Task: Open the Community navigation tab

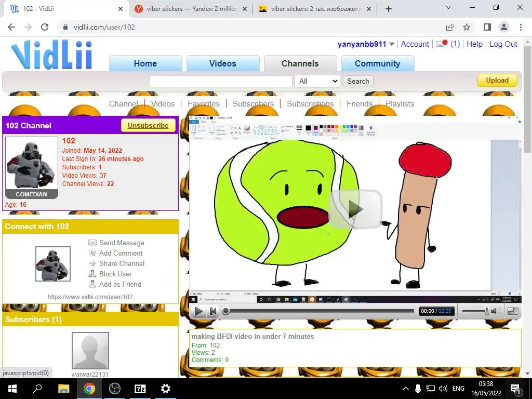Action: [x=378, y=63]
